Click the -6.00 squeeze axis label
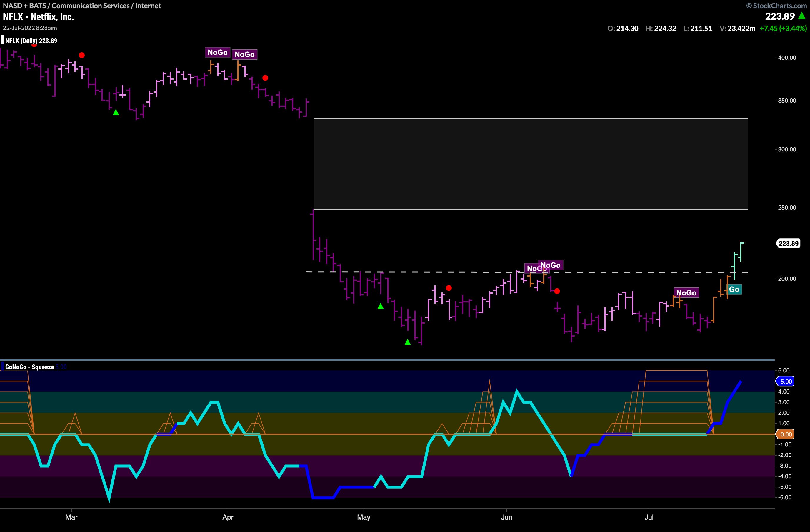Screen dimensions: 810x532 click(784, 497)
